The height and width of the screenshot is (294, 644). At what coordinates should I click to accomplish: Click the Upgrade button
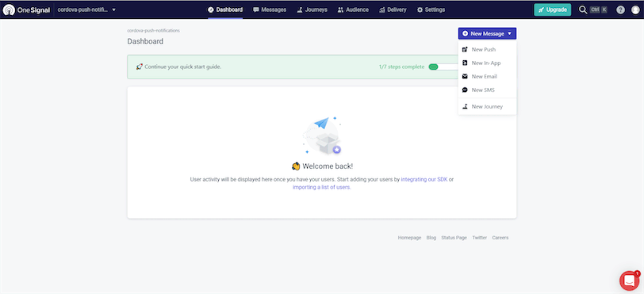(x=552, y=10)
